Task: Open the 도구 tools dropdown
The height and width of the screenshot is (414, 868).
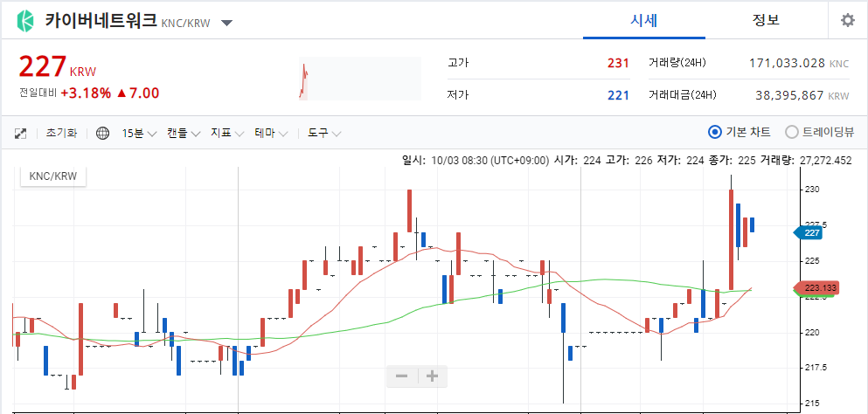Action: tap(325, 134)
